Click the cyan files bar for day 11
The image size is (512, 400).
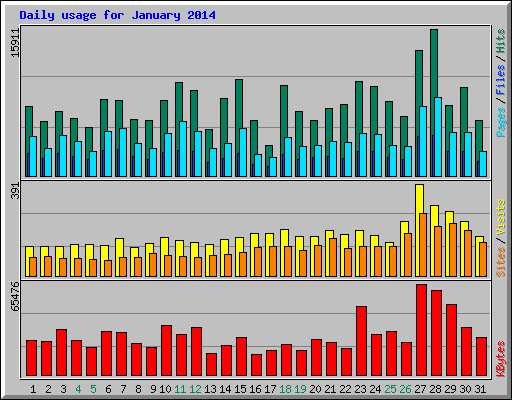pyautogui.click(x=183, y=149)
